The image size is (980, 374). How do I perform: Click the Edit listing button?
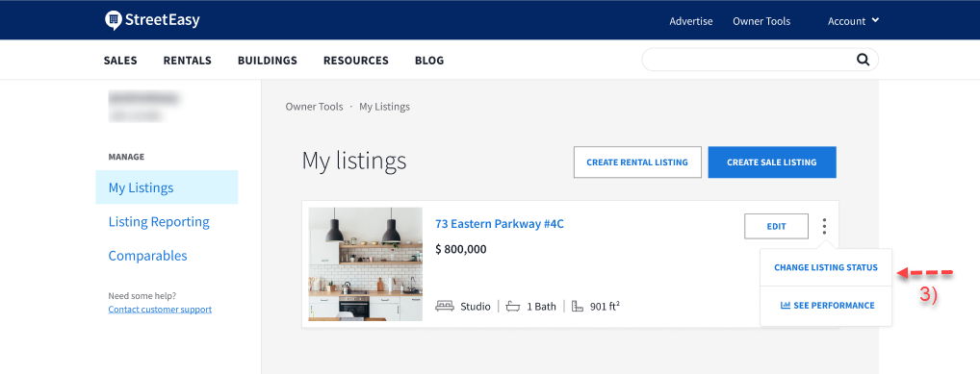coord(776,226)
